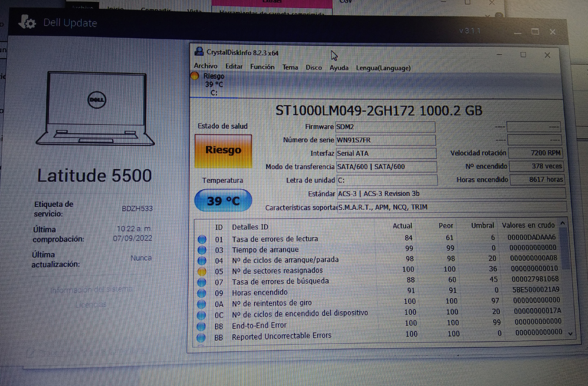
Task: Click the orange Riesgo health status button
Action: pos(223,150)
